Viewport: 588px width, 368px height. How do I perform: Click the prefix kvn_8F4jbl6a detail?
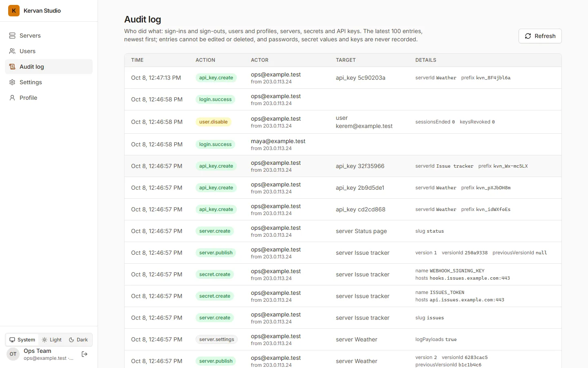coord(486,78)
